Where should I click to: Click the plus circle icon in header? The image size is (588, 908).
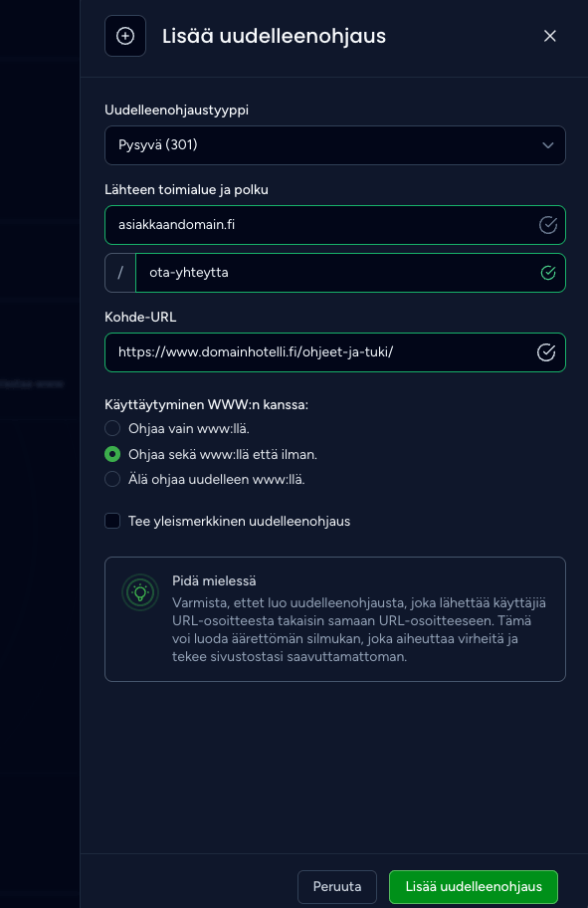point(125,36)
